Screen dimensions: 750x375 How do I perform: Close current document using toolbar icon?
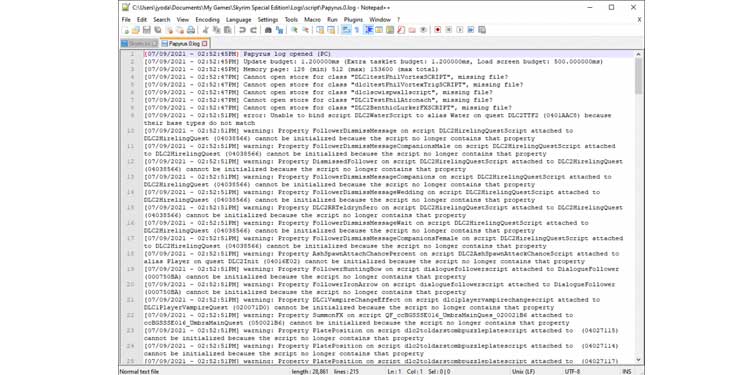click(169, 30)
